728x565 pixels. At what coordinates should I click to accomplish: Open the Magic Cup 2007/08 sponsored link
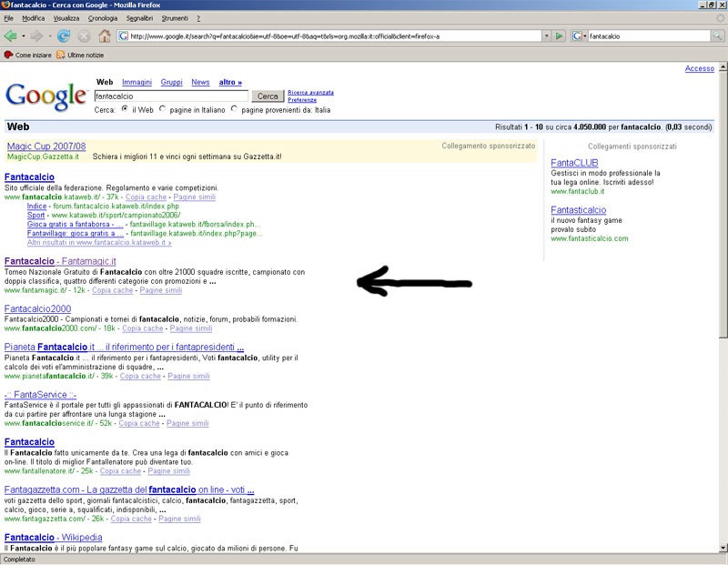coord(46,146)
